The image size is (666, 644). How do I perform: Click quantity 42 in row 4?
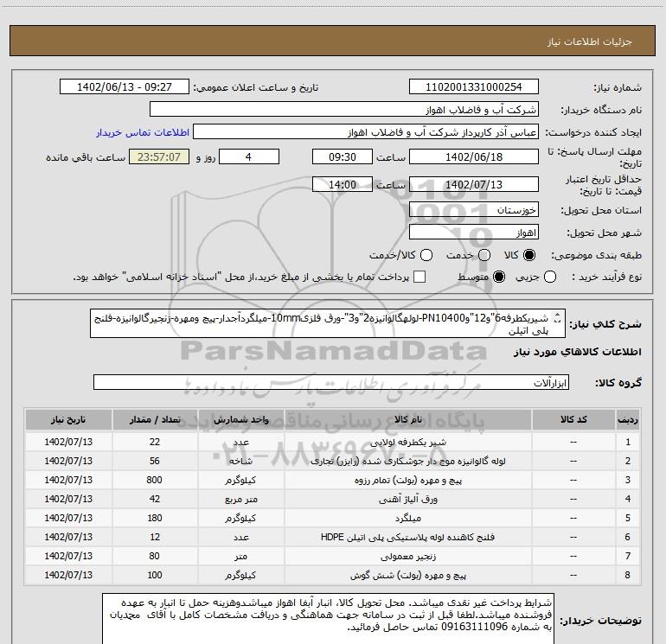point(155,500)
